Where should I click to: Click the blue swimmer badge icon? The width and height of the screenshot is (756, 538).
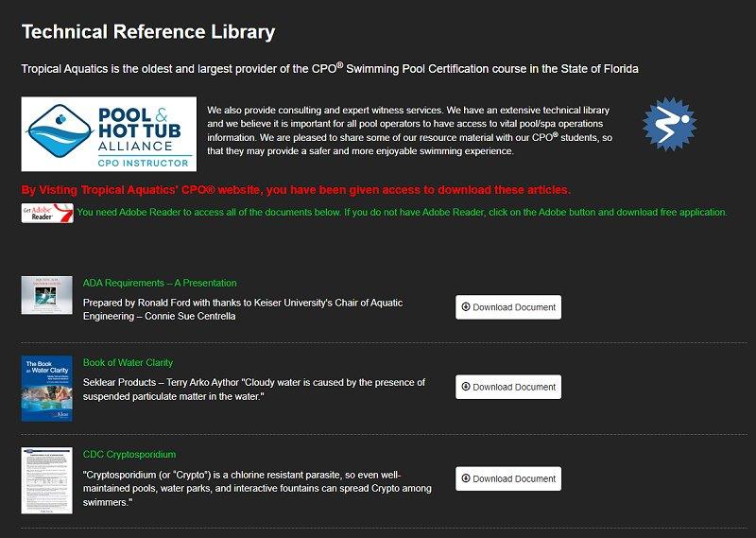669,124
